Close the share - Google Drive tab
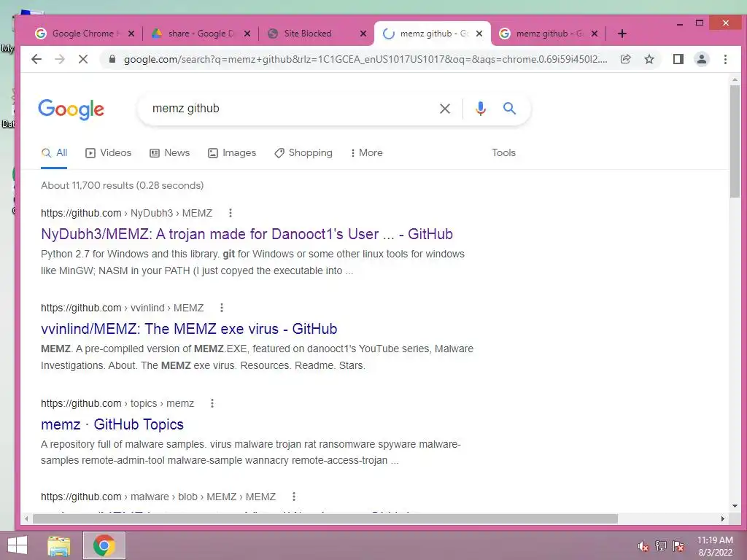Viewport: 747px width, 560px height. 247,34
